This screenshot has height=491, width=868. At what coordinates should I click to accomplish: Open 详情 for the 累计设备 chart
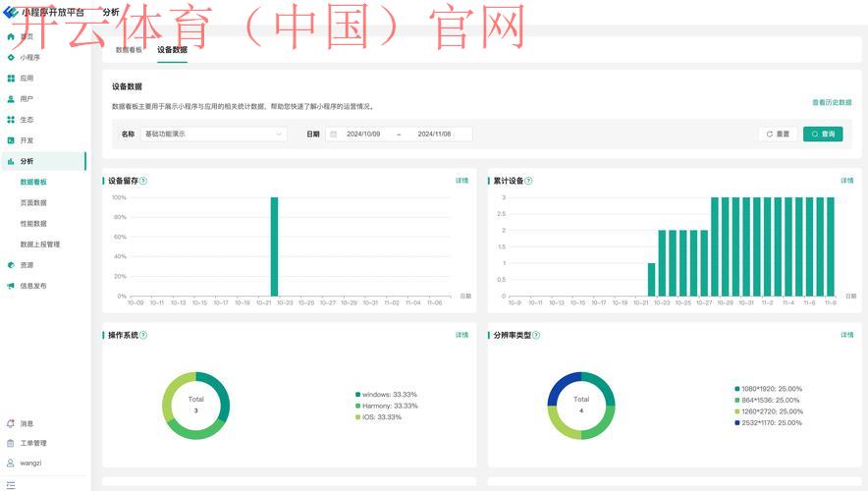coord(847,181)
